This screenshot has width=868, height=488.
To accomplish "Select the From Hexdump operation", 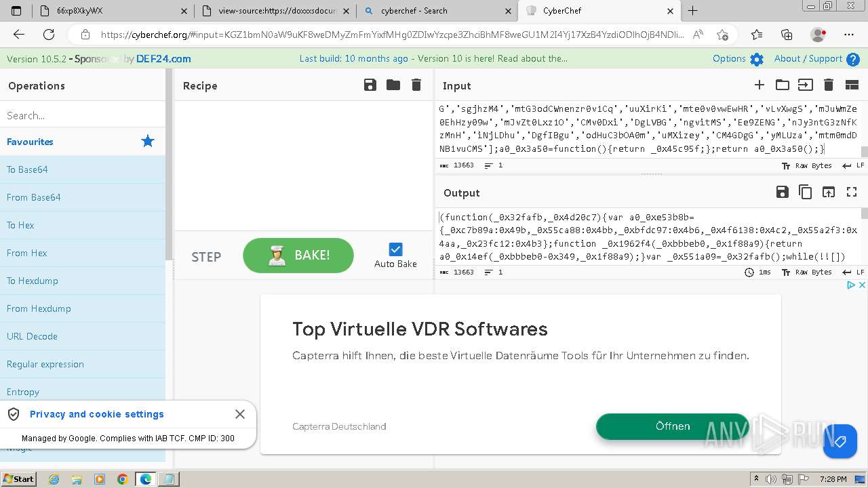I will [x=83, y=308].
